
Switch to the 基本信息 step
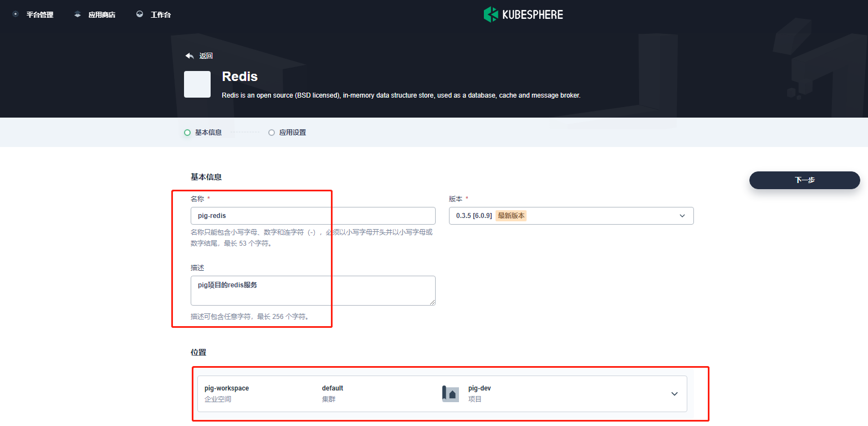point(208,133)
